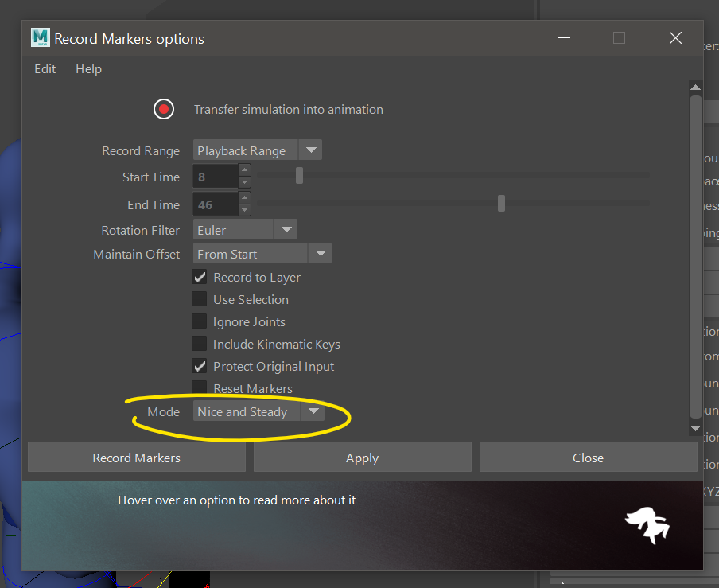Click the Start Time input field
This screenshot has height=588, width=719.
tap(215, 177)
